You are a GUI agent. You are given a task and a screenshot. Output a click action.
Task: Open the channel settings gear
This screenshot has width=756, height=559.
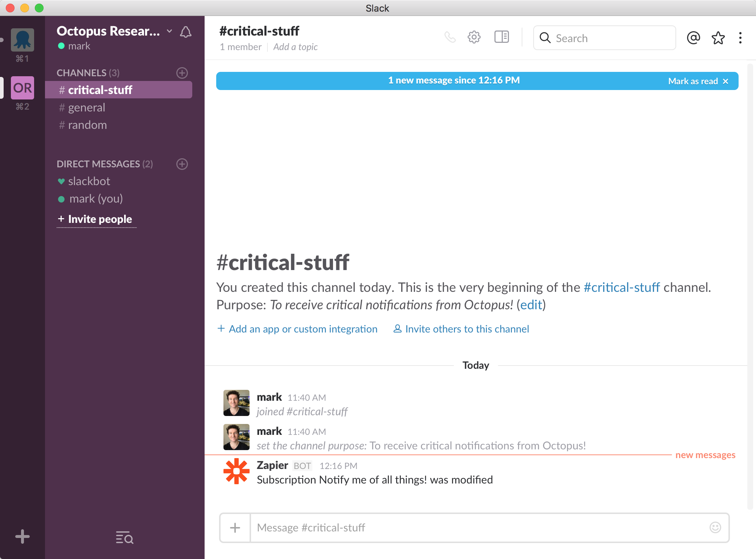pos(474,37)
